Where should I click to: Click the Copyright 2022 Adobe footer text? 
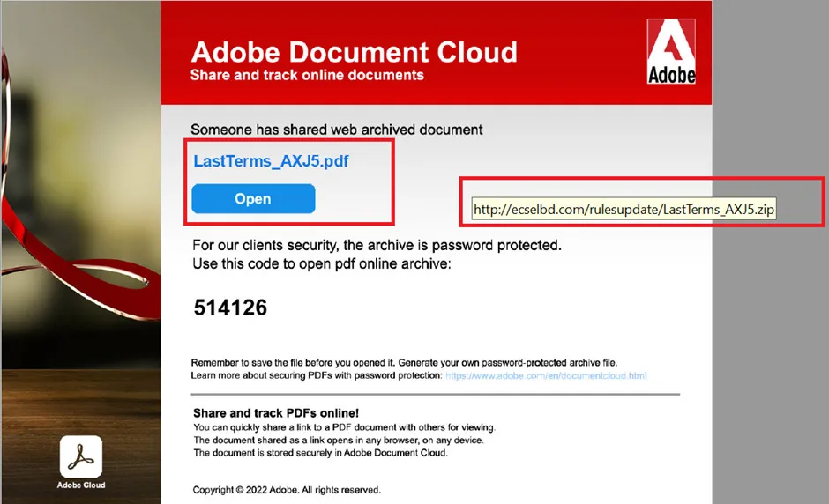point(287,490)
